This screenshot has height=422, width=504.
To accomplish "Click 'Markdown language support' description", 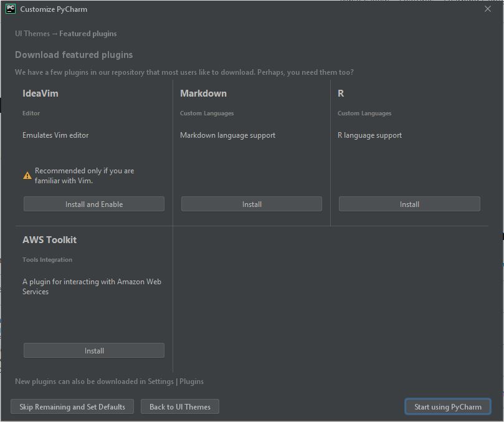I will [227, 135].
